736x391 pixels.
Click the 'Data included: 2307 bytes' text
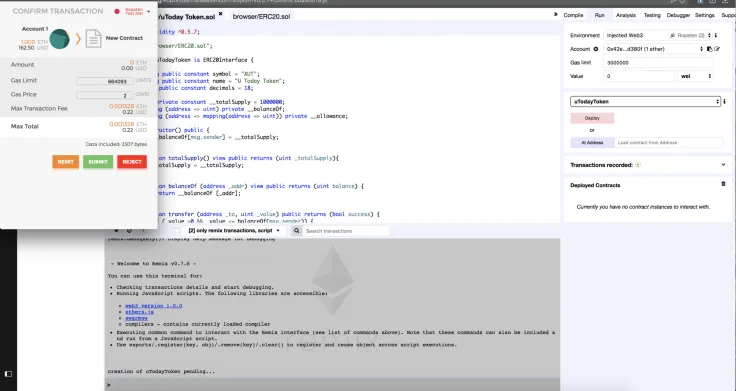coord(116,145)
